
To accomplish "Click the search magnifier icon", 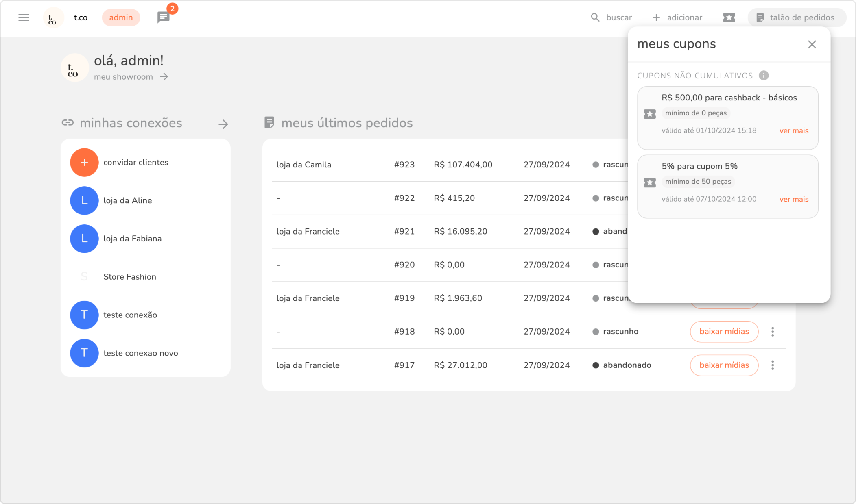I will (595, 17).
